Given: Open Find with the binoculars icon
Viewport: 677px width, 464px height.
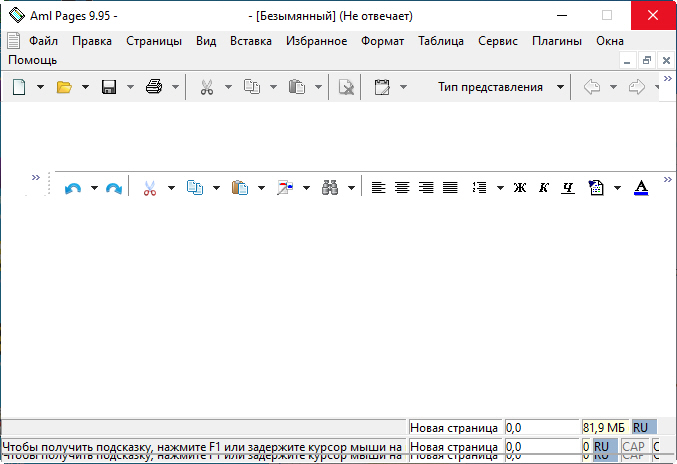Looking at the screenshot, I should tap(330, 188).
